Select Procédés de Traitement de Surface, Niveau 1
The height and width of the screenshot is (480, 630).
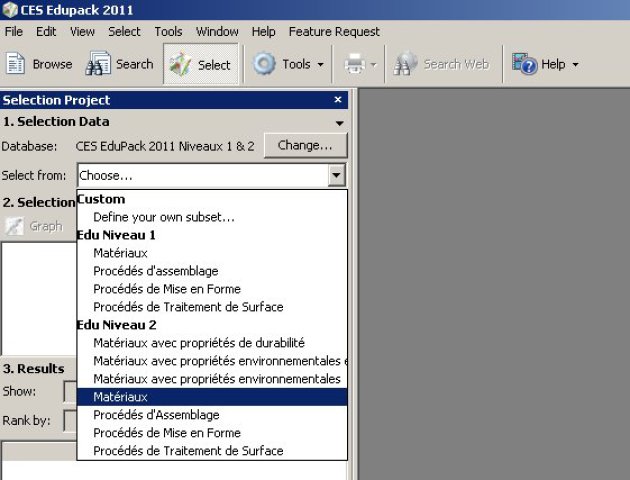212,307
